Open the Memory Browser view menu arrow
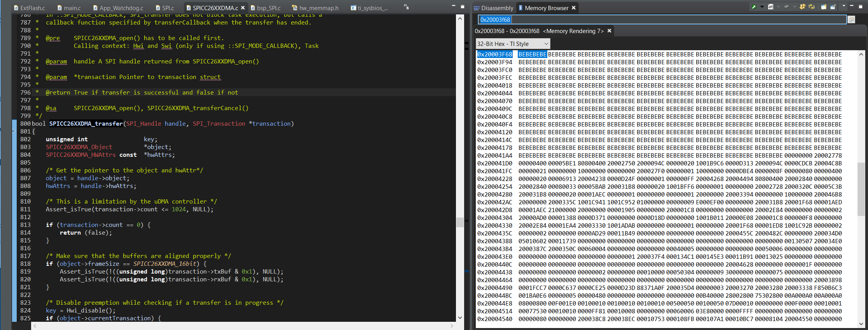868x330 pixels. tap(844, 6)
